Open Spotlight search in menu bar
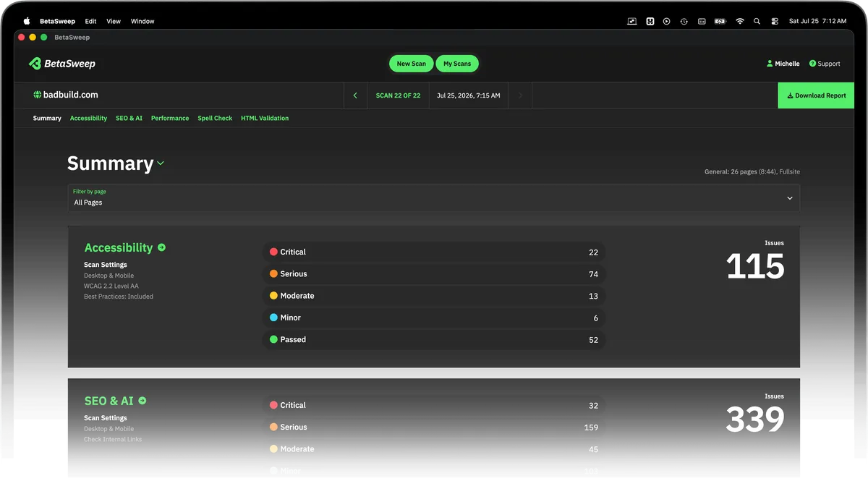 pos(757,21)
